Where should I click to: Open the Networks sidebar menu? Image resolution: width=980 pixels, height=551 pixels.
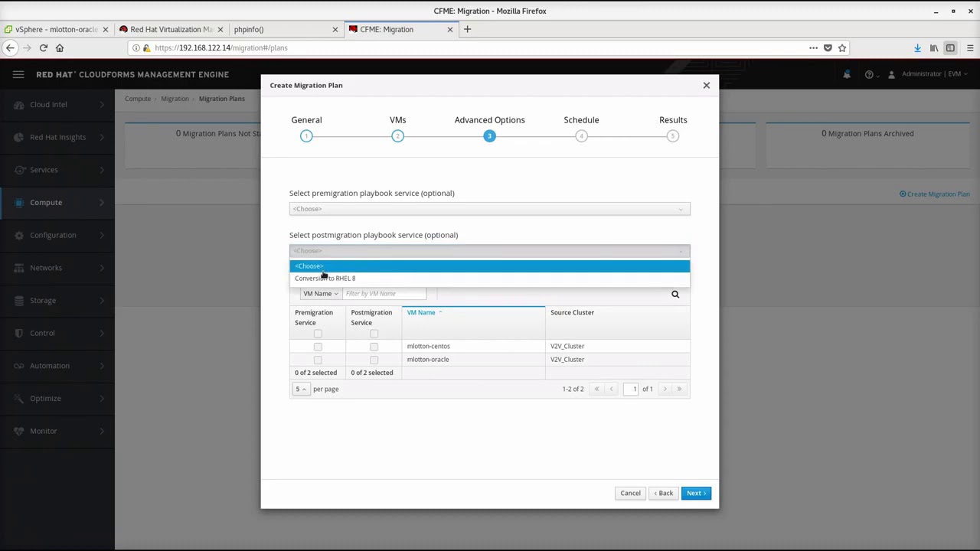[x=57, y=268]
